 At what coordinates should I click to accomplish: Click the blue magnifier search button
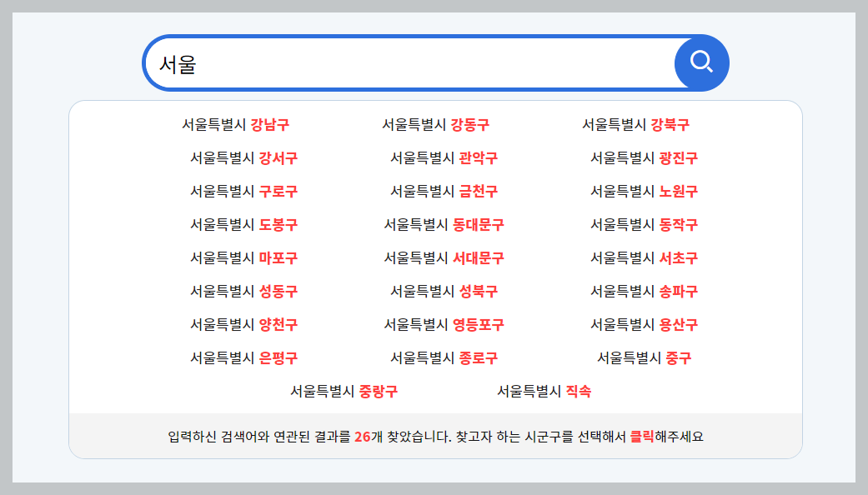701,63
